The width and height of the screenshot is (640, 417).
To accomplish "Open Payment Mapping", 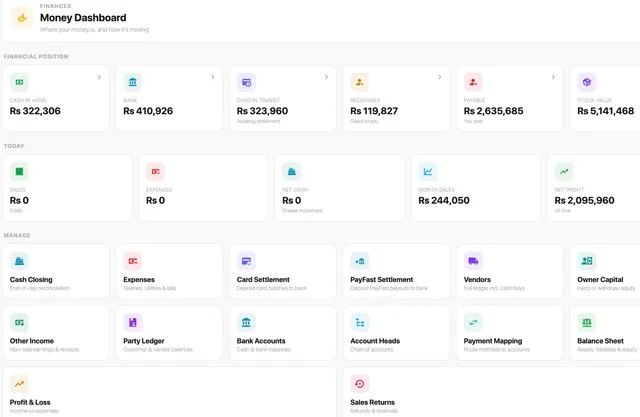I will (510, 333).
